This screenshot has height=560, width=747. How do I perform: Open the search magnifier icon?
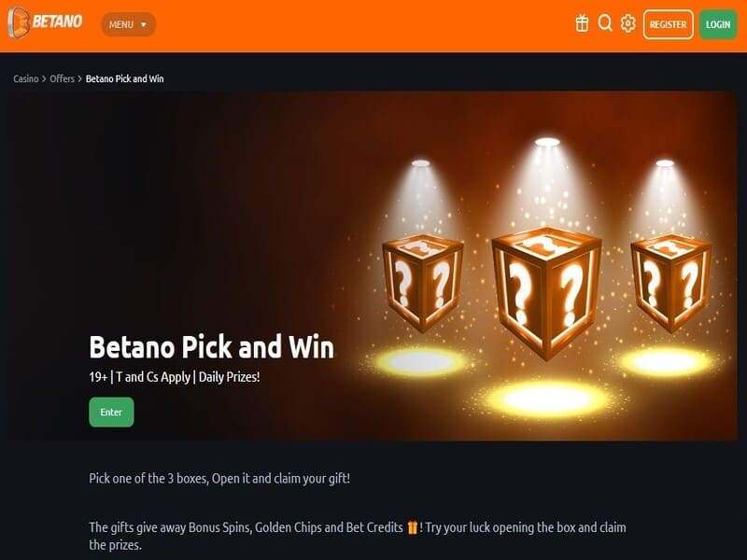tap(605, 22)
